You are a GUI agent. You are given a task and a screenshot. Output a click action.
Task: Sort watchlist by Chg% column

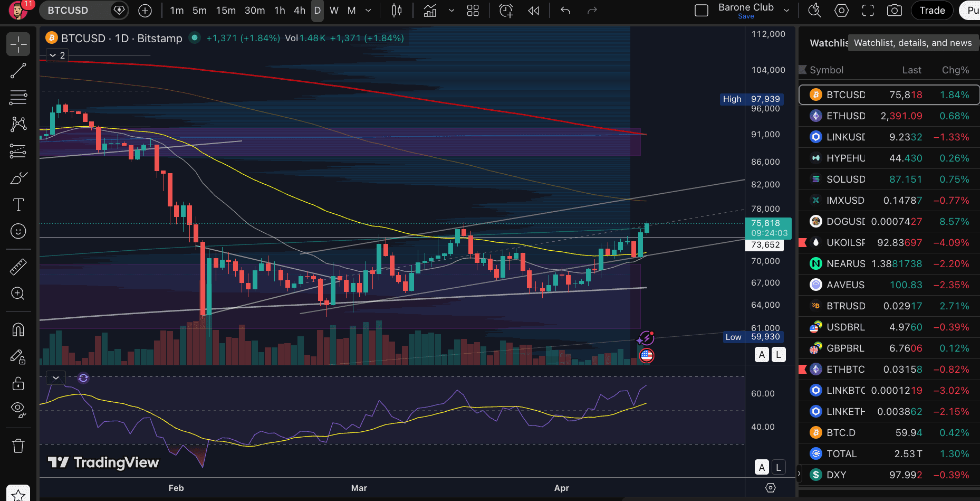[x=956, y=70]
